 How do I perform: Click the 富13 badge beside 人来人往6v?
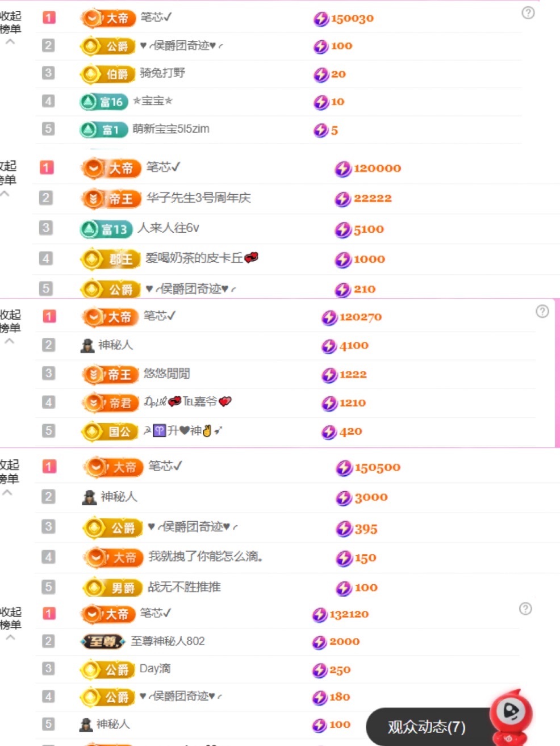click(x=106, y=229)
